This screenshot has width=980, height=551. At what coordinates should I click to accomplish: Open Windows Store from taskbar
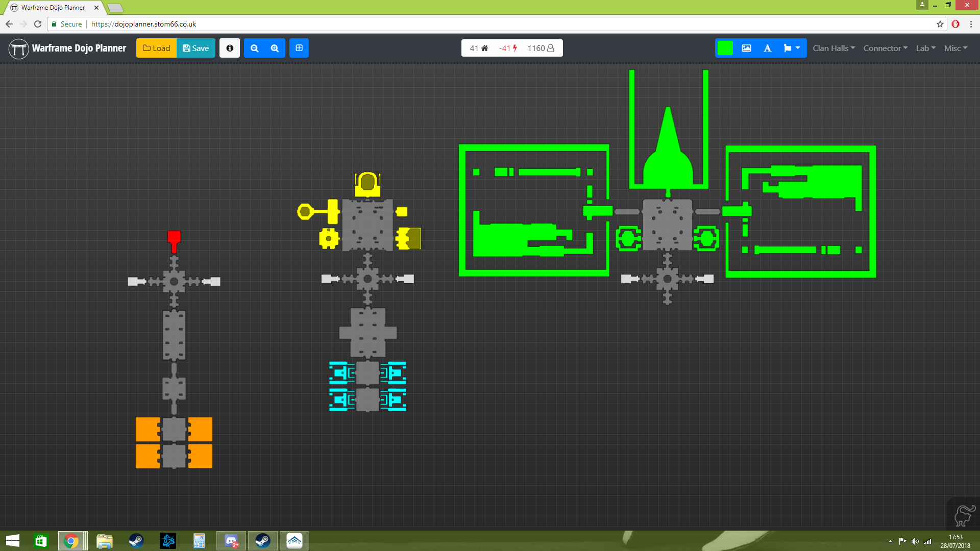click(41, 541)
